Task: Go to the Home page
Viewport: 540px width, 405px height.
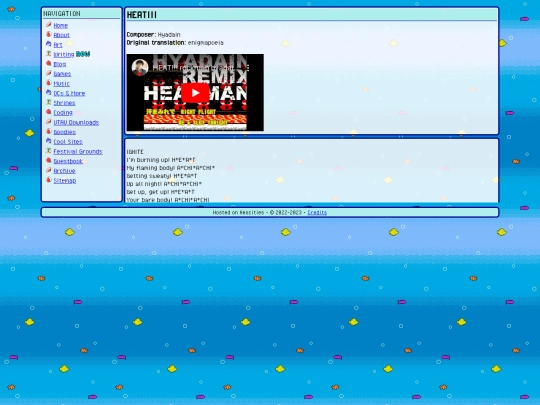Action: tap(61, 25)
